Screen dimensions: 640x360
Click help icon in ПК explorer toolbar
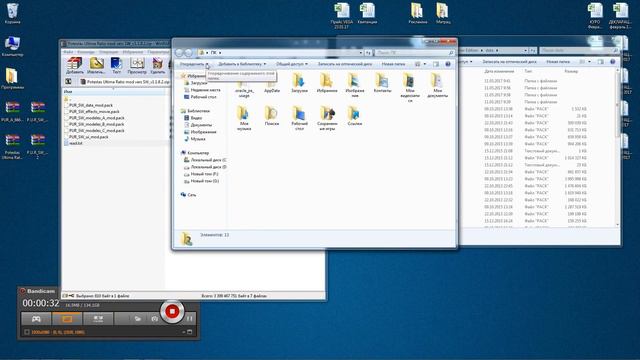pyautogui.click(x=448, y=64)
